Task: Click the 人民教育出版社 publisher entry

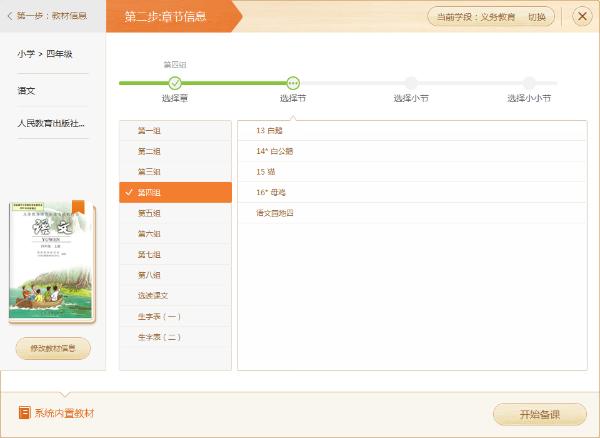Action: click(51, 123)
